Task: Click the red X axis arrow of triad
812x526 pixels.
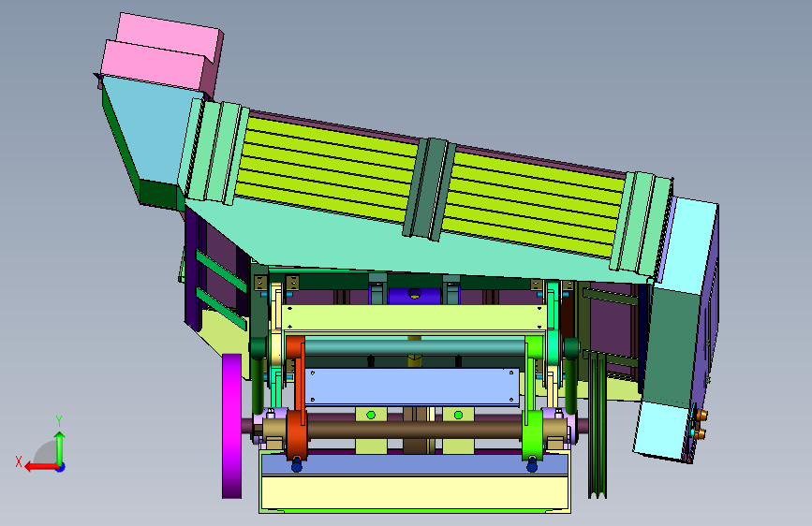Action: (41, 467)
